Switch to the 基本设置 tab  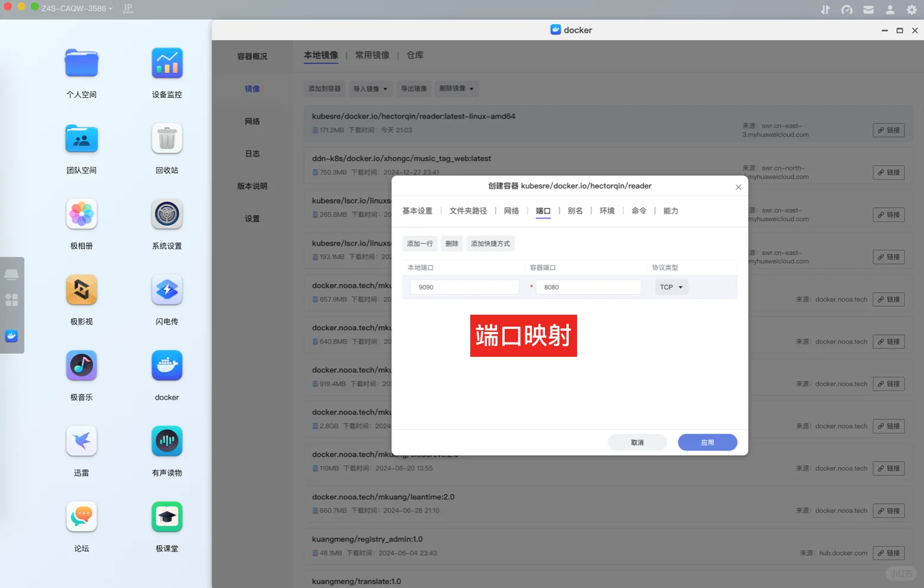click(x=418, y=211)
